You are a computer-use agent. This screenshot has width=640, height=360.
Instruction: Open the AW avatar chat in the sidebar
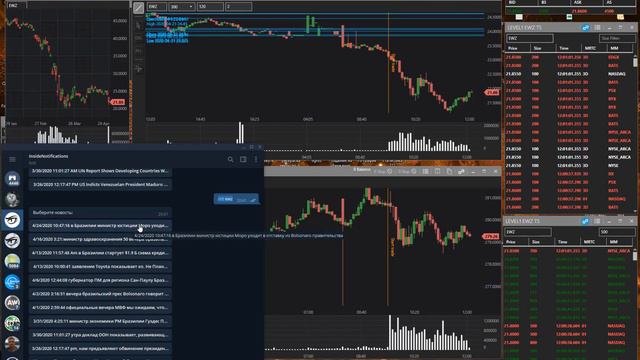pos(12,302)
